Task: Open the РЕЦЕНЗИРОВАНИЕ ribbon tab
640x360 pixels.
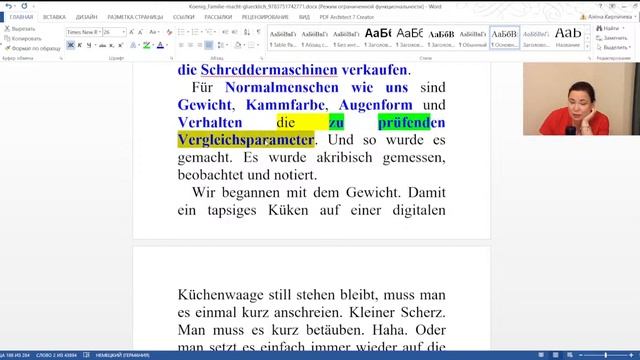Action: click(x=265, y=17)
